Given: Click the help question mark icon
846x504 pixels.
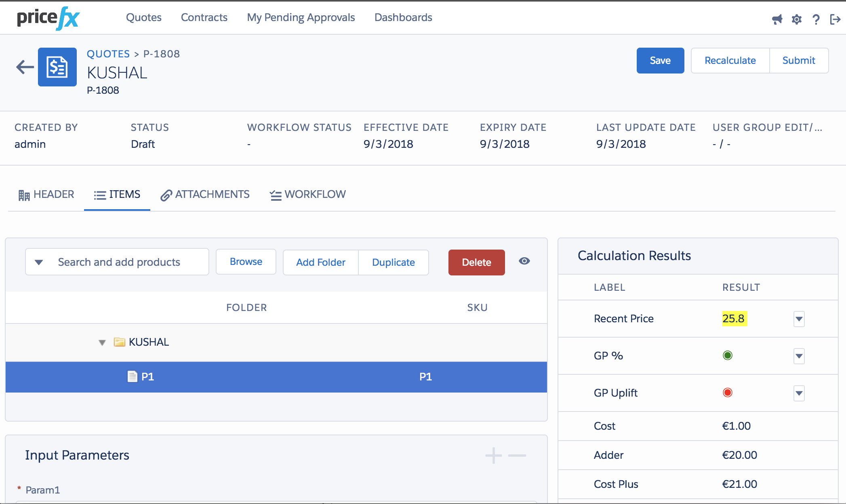Looking at the screenshot, I should (816, 19).
